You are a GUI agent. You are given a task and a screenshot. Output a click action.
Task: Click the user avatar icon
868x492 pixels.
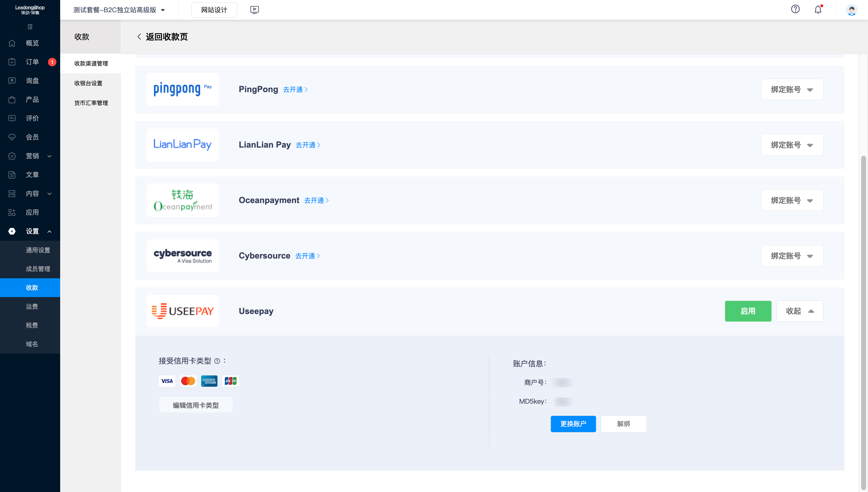pyautogui.click(x=851, y=10)
